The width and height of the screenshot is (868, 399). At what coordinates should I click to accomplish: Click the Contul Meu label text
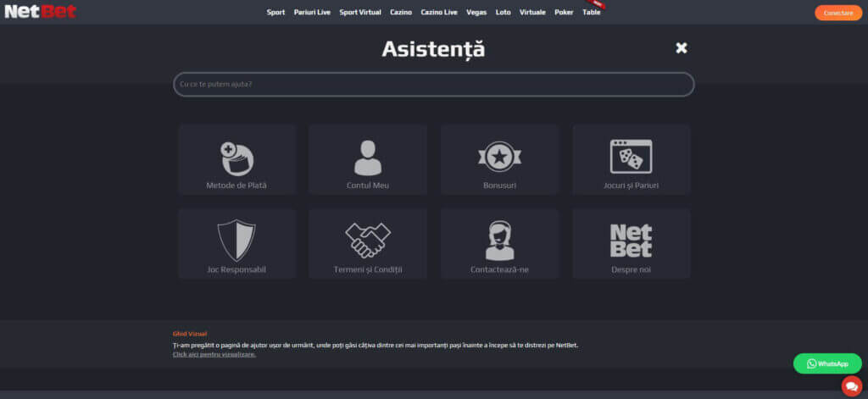(x=368, y=186)
